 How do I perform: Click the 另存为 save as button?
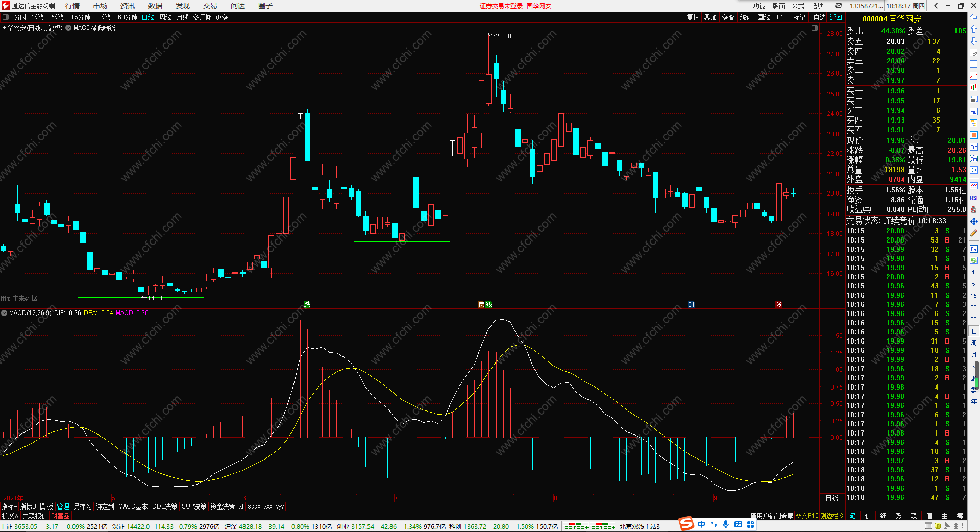(82, 506)
